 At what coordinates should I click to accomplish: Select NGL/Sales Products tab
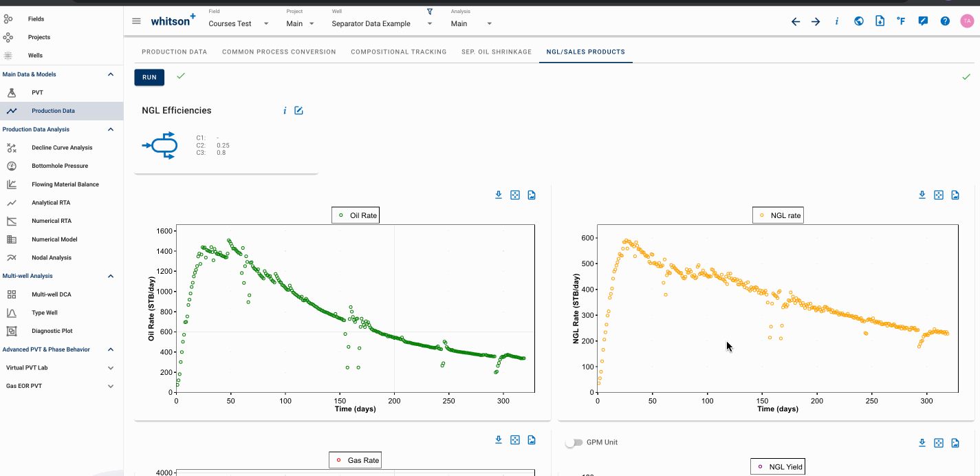(586, 52)
